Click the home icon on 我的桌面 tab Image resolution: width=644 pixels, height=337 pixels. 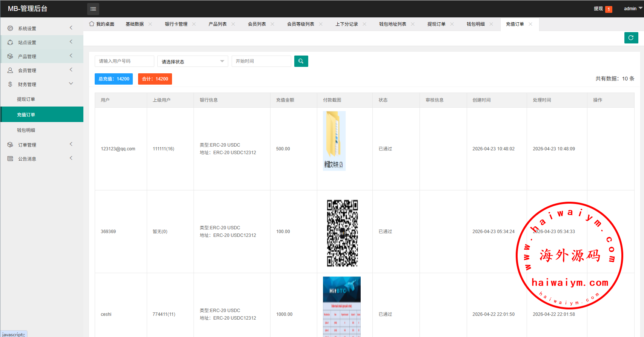pos(92,24)
